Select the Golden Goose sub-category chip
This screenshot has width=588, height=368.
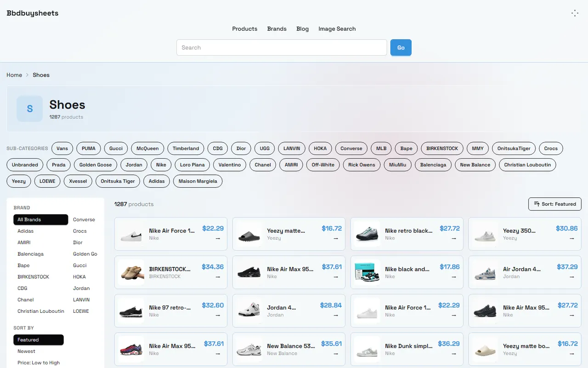[96, 165]
